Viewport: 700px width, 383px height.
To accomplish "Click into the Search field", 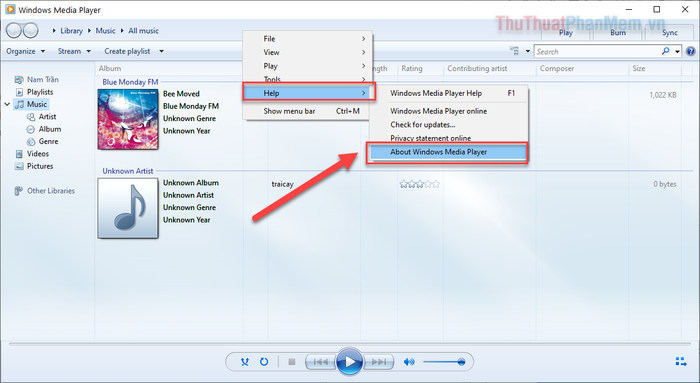I will point(597,51).
